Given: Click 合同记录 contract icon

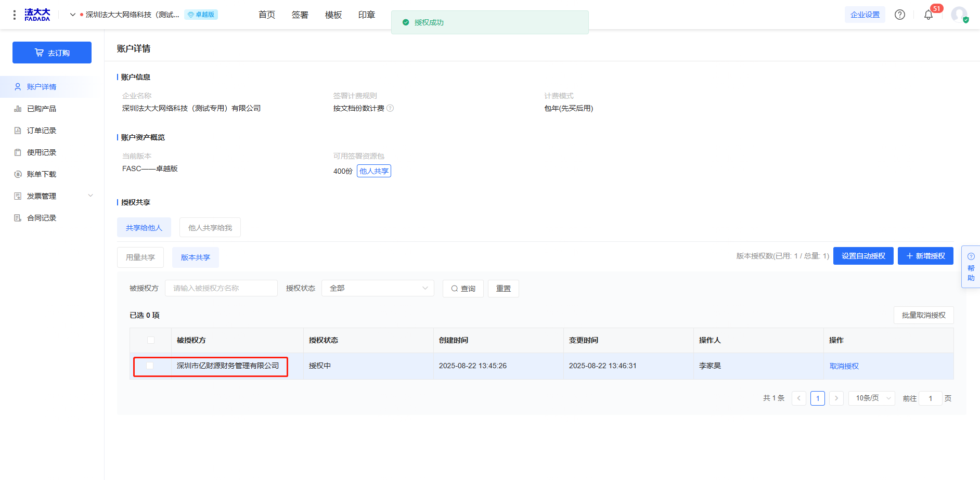Looking at the screenshot, I should click(x=18, y=218).
